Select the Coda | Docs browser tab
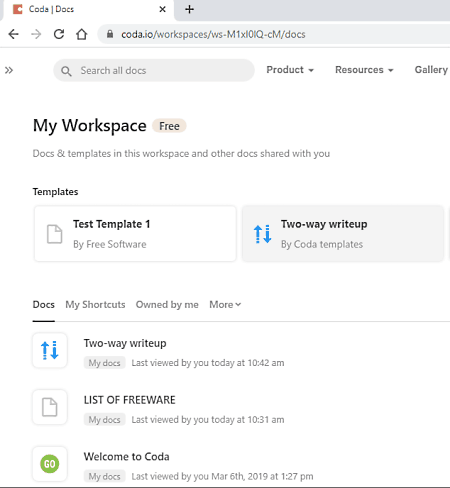450x488 pixels. tap(88, 10)
